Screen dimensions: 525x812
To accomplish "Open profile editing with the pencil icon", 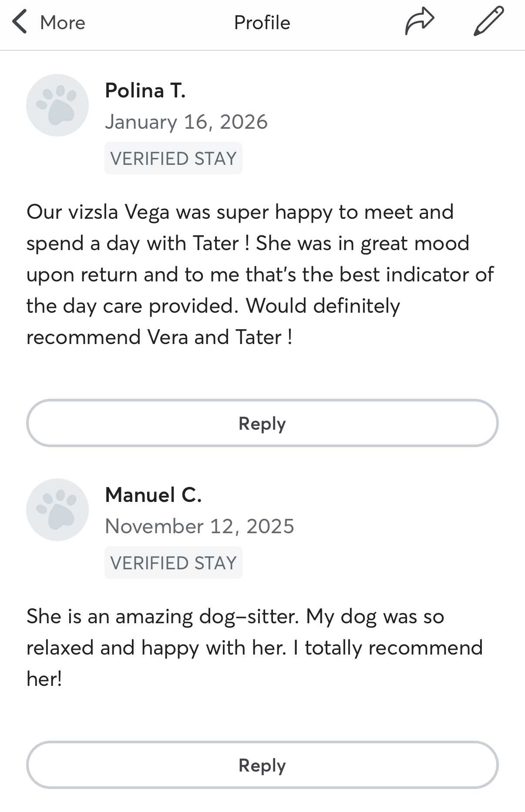I will click(x=488, y=21).
